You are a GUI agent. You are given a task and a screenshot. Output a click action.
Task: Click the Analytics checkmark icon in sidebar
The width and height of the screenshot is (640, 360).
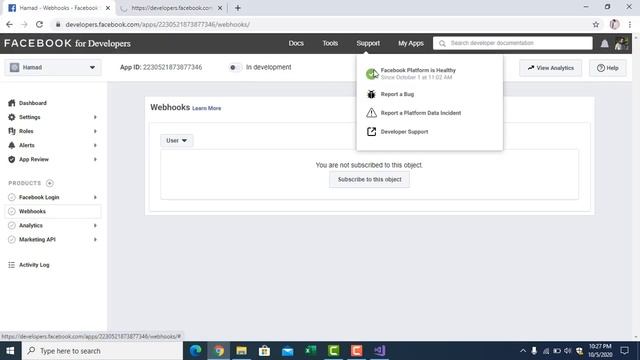pyautogui.click(x=11, y=225)
